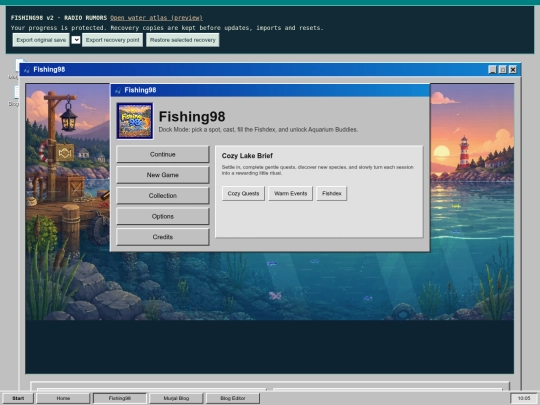Show the Credits screen
This screenshot has width=540, height=405.
click(163, 237)
